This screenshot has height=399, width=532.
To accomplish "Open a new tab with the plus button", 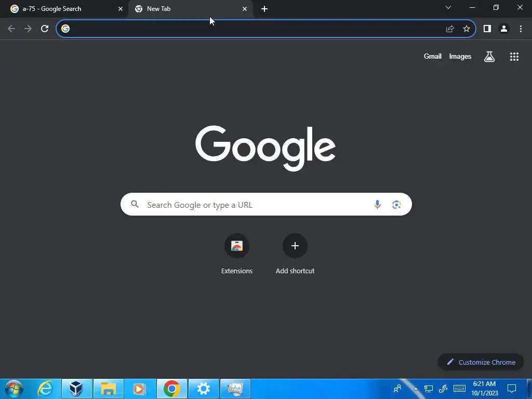I will click(264, 9).
